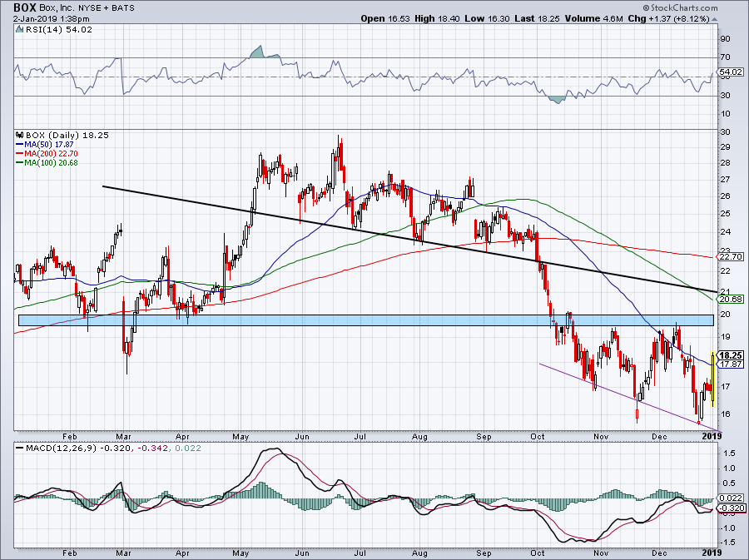This screenshot has height=560, width=749.
Task: Click the MACD(12,26,9) legend label
Action: 60,448
